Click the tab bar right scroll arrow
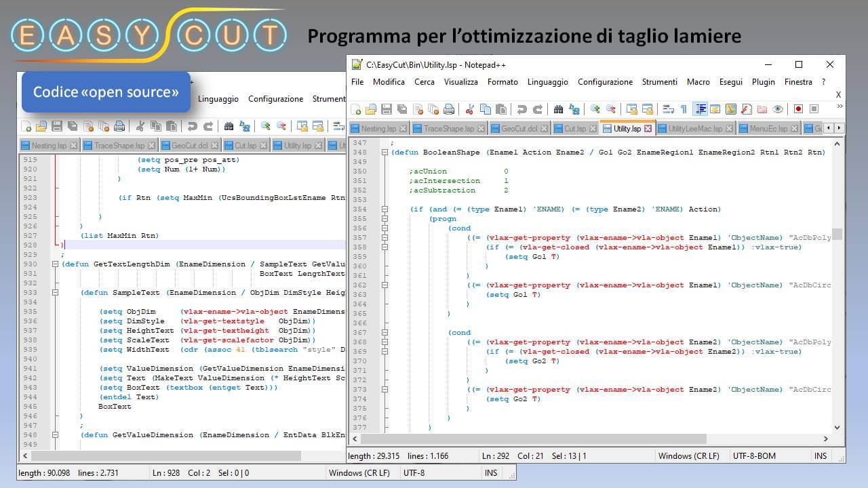Image resolution: width=868 pixels, height=488 pixels. 840,127
